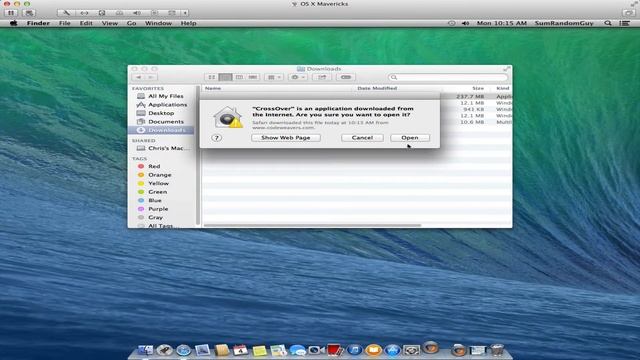Switch Finder to column view

pos(239,77)
